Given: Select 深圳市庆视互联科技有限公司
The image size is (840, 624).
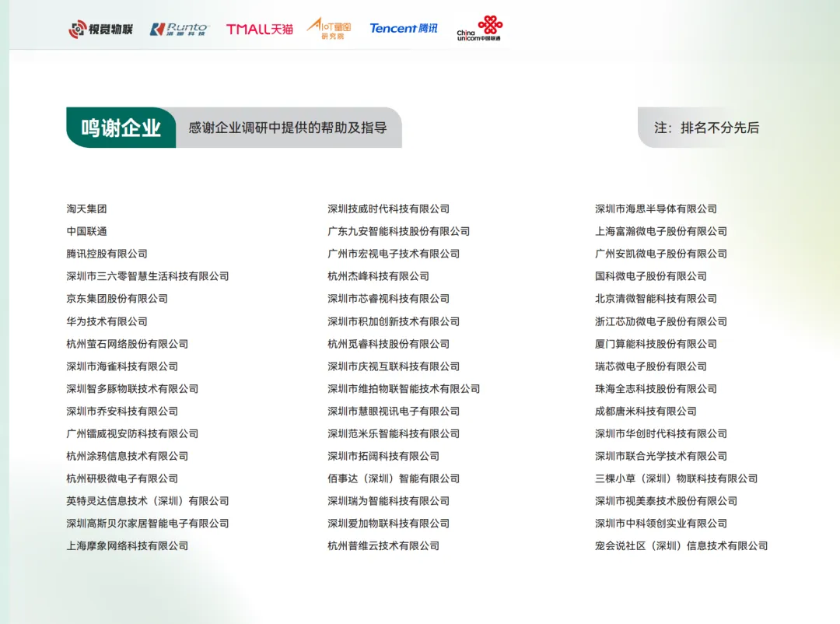Looking at the screenshot, I should point(394,366).
